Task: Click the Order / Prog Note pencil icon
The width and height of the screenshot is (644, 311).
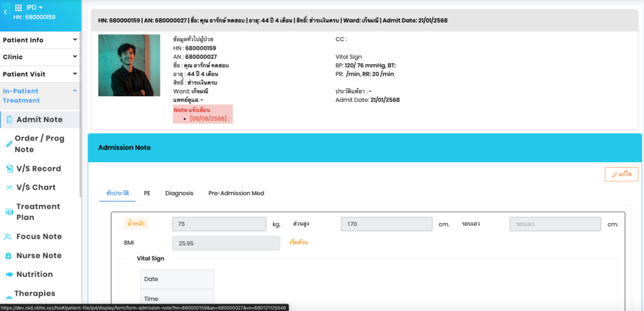Action: pos(9,144)
